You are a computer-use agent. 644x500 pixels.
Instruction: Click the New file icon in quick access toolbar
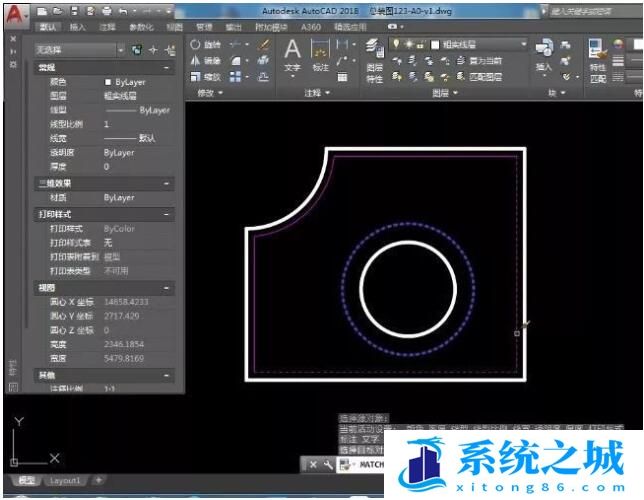(42, 11)
